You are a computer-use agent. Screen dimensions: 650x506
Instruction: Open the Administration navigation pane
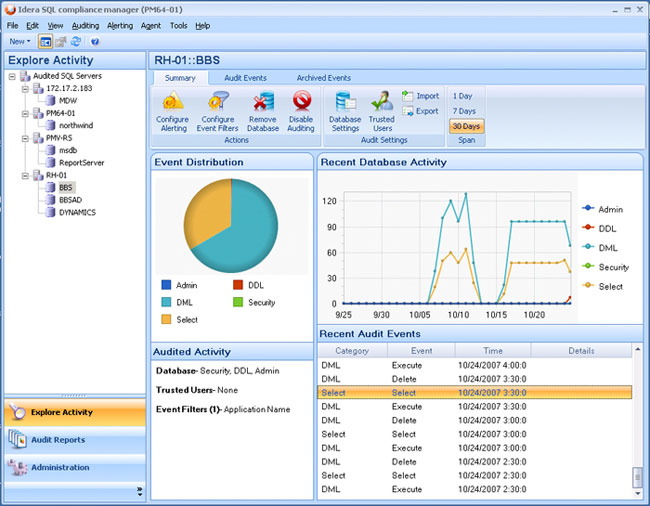(75, 467)
